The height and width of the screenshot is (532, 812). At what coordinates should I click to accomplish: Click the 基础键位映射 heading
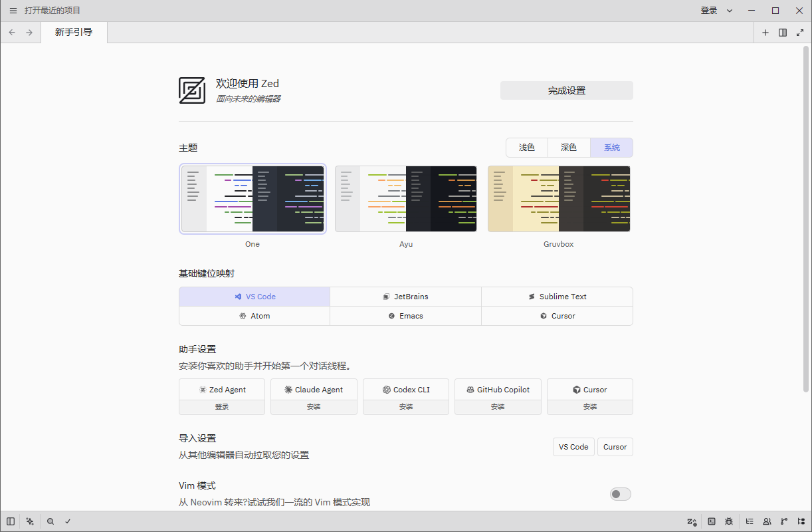207,273
